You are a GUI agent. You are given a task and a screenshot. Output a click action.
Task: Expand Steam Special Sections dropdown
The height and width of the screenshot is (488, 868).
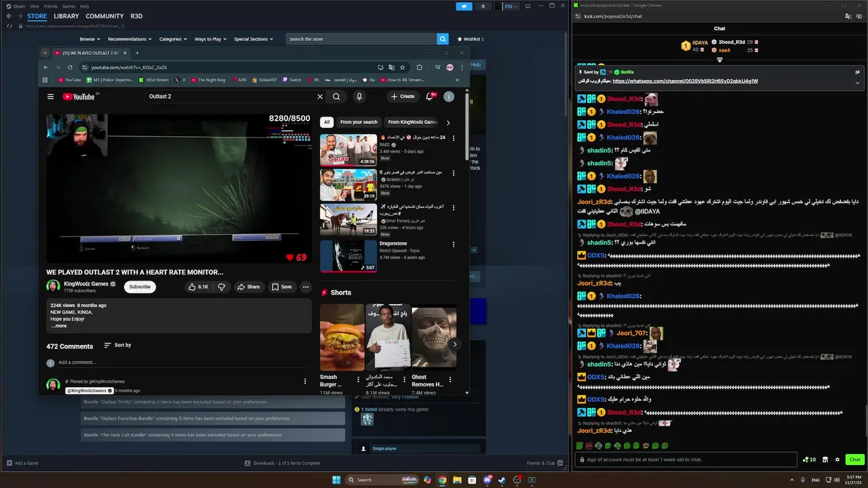point(254,39)
